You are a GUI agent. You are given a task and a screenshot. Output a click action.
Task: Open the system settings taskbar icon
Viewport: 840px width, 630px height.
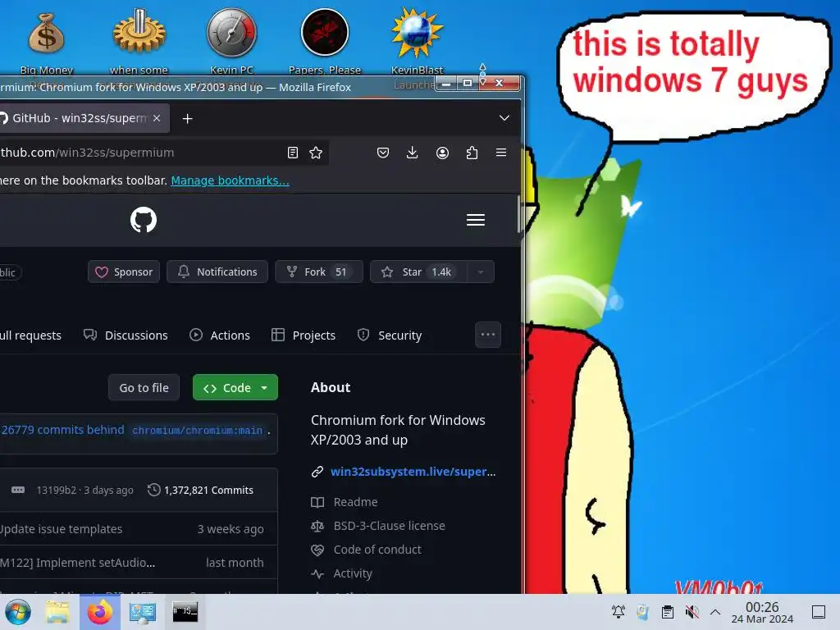pyautogui.click(x=143, y=612)
